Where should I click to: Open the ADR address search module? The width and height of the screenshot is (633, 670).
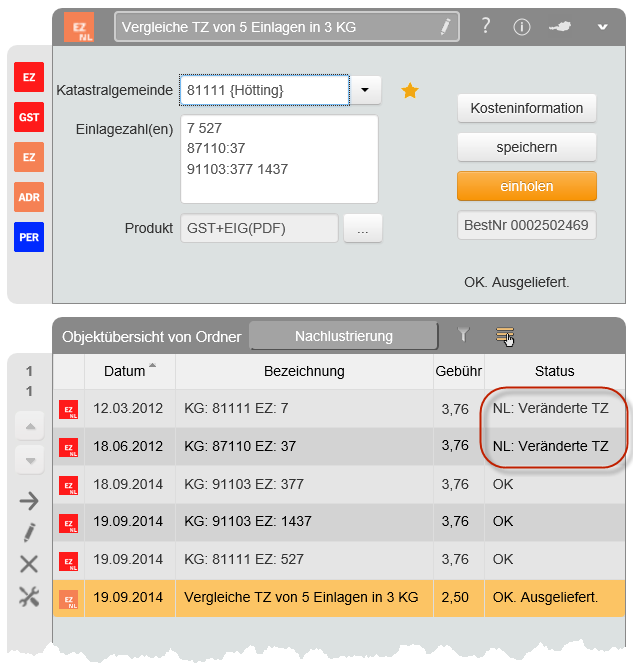click(29, 197)
